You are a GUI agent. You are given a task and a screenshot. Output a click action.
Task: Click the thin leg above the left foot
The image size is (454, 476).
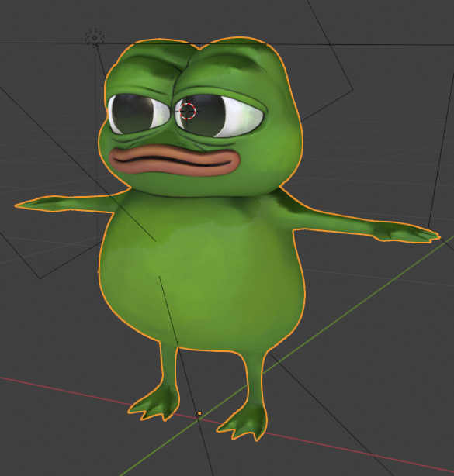(169, 363)
